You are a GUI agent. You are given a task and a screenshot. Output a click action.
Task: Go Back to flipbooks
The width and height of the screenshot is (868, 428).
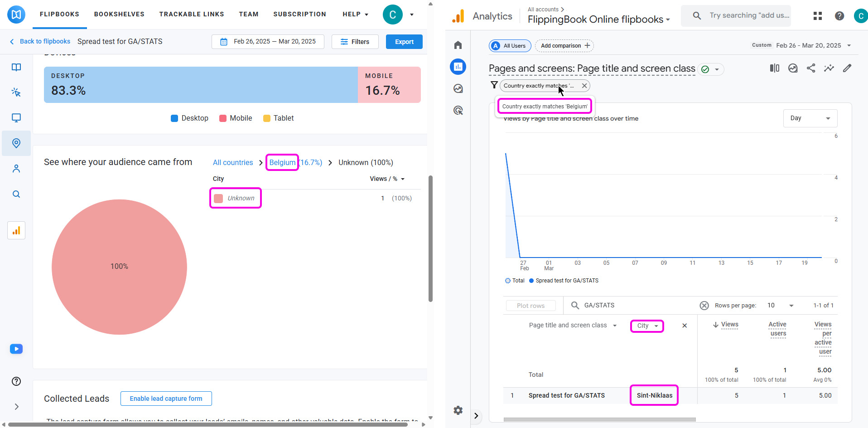point(40,41)
